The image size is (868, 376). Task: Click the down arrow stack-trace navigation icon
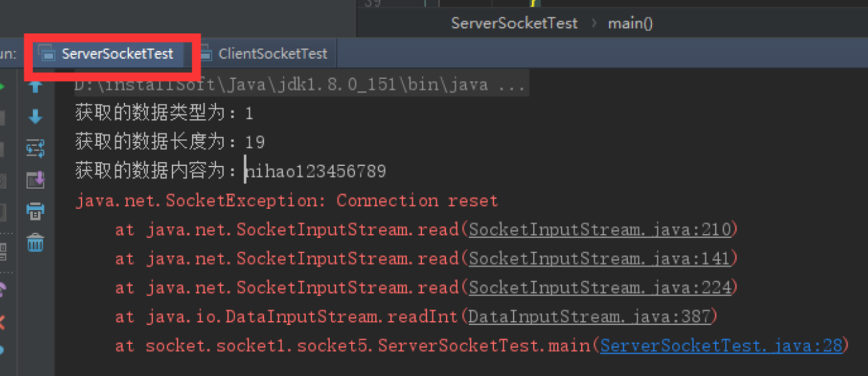coord(35,117)
